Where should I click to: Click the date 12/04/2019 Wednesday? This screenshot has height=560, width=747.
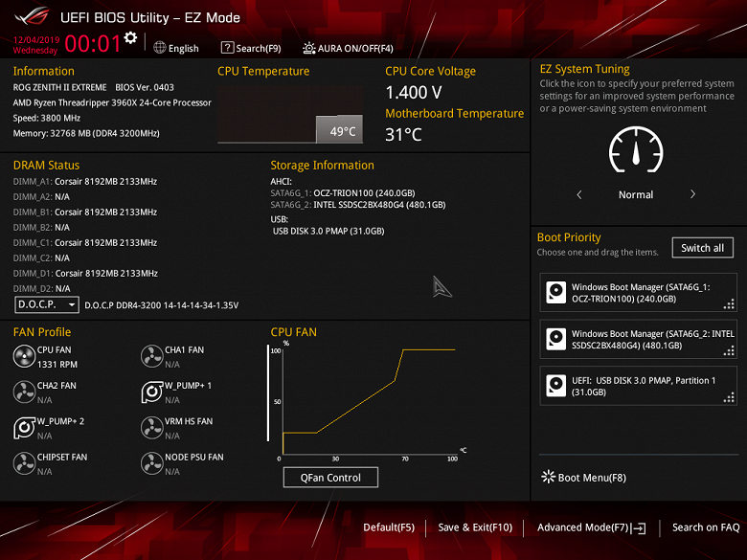click(x=35, y=45)
